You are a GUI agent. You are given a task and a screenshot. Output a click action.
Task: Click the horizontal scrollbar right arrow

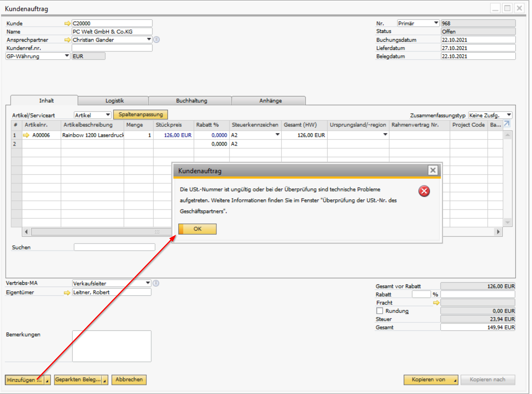point(498,232)
